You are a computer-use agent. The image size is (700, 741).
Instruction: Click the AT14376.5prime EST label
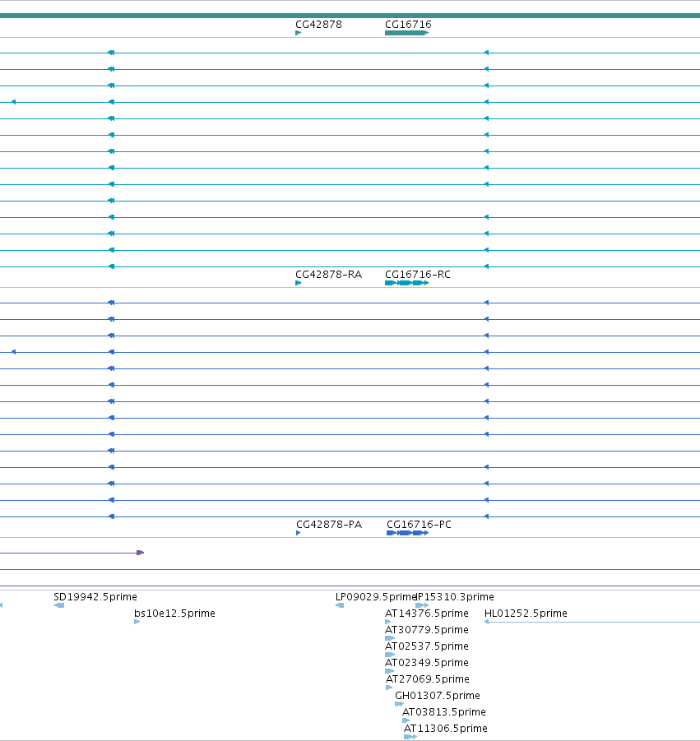(427, 614)
